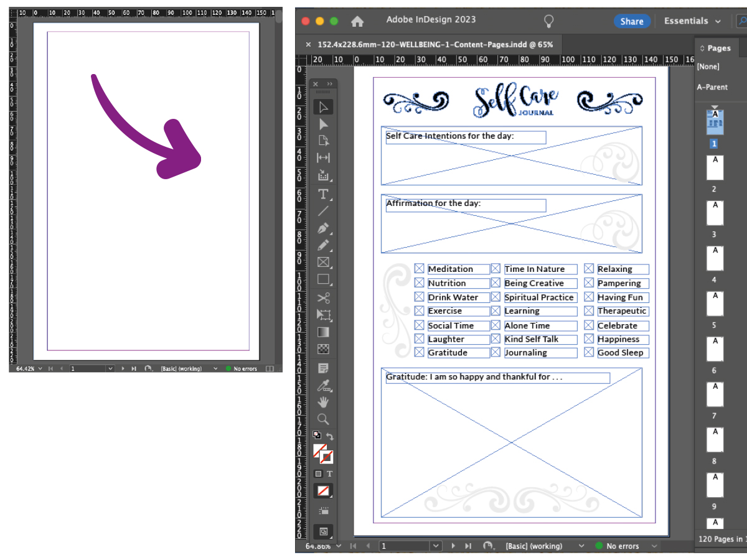Check the box beside Meditation
Viewport: 747px width, 560px height.
420,269
